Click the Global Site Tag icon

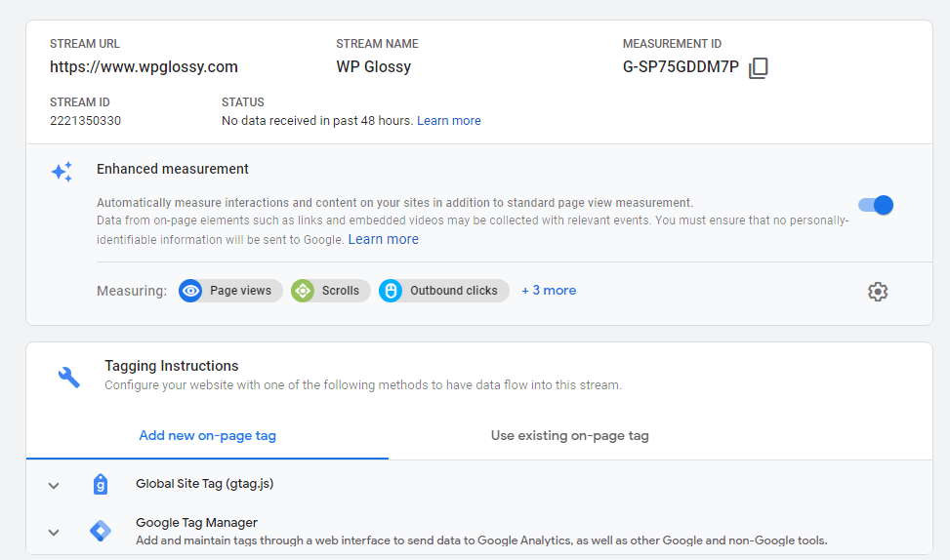101,484
